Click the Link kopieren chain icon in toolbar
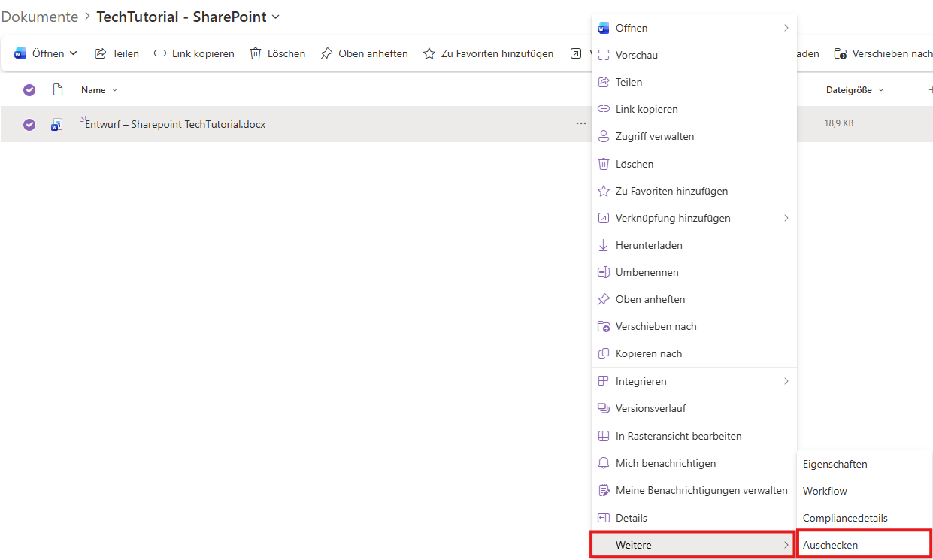This screenshot has width=933, height=560. point(159,53)
